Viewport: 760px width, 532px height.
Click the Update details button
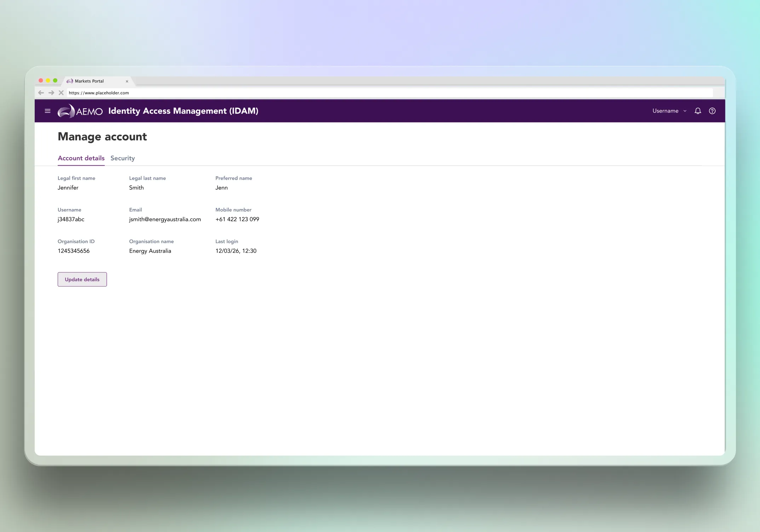coord(82,279)
